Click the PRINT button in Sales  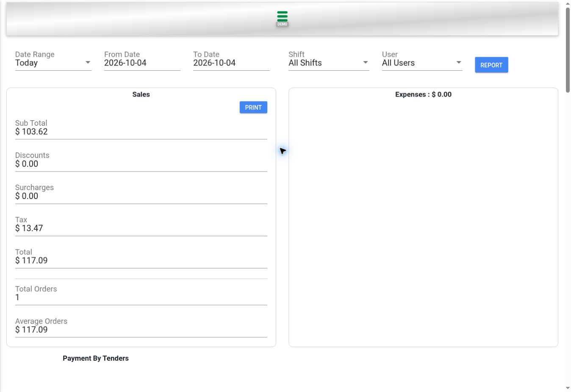point(253,108)
